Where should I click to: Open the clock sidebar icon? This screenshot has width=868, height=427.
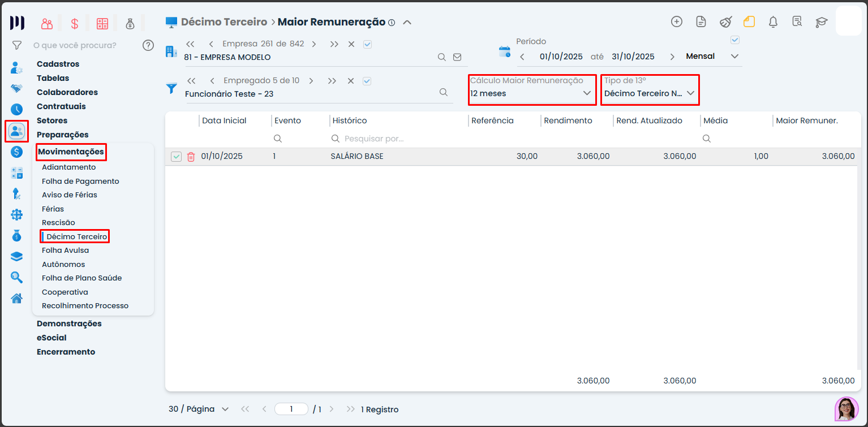pos(17,110)
